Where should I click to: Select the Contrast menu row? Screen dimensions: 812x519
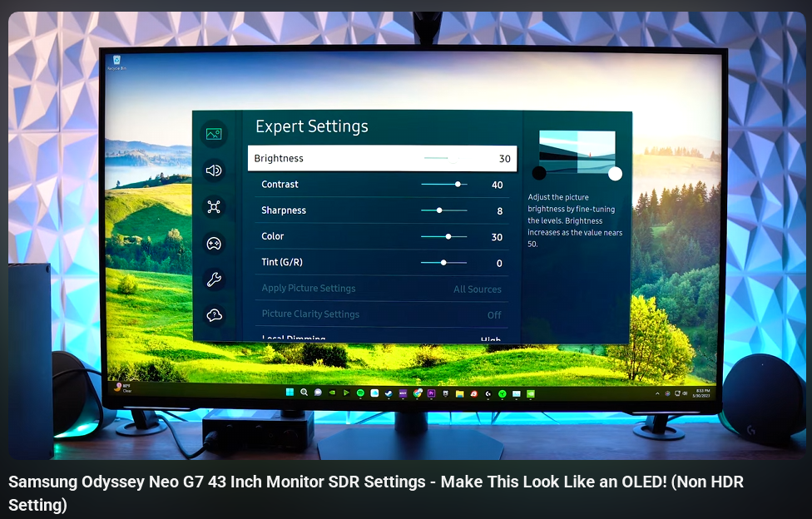coord(382,185)
